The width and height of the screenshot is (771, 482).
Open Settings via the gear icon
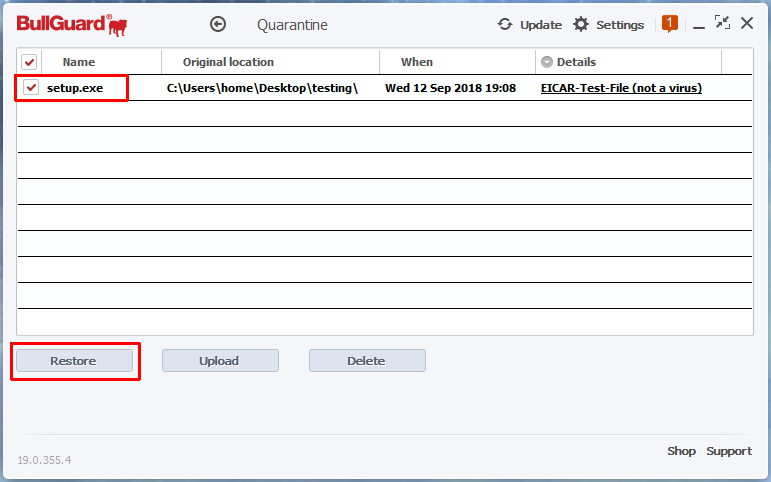pos(581,24)
